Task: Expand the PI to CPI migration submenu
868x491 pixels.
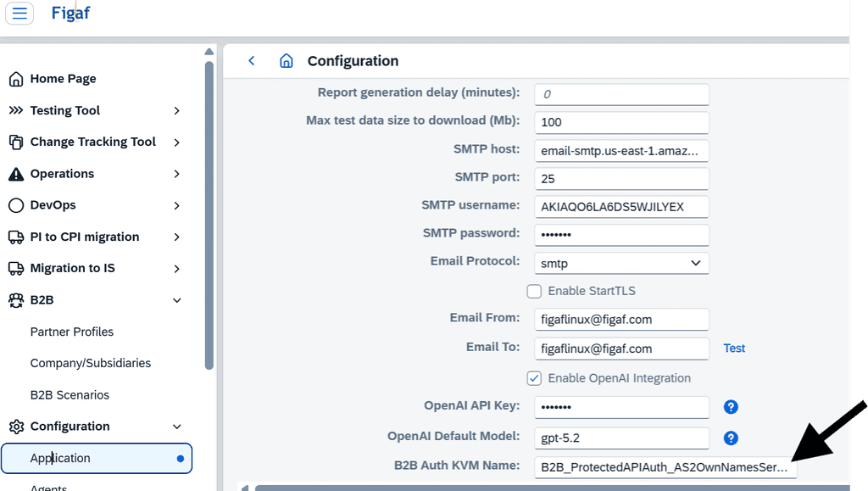Action: pyautogui.click(x=176, y=237)
